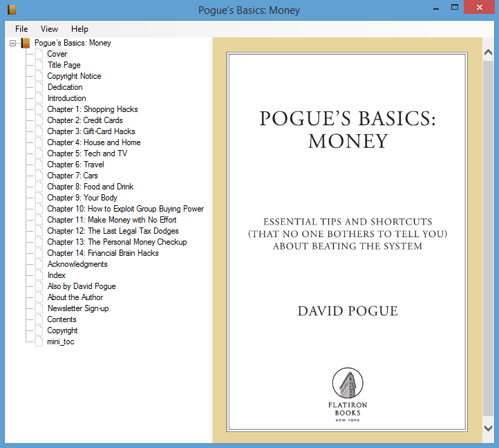
Task: Click the page icon beside Index
Action: point(39,275)
